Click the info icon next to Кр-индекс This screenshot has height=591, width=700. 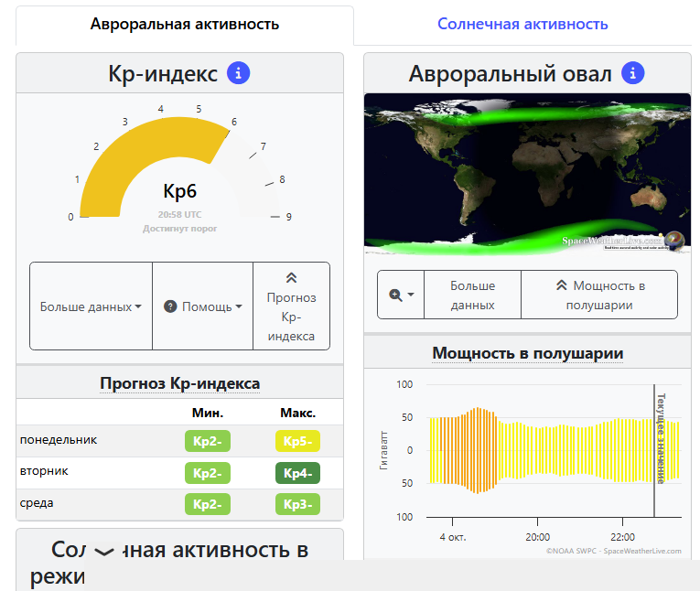coord(239,73)
